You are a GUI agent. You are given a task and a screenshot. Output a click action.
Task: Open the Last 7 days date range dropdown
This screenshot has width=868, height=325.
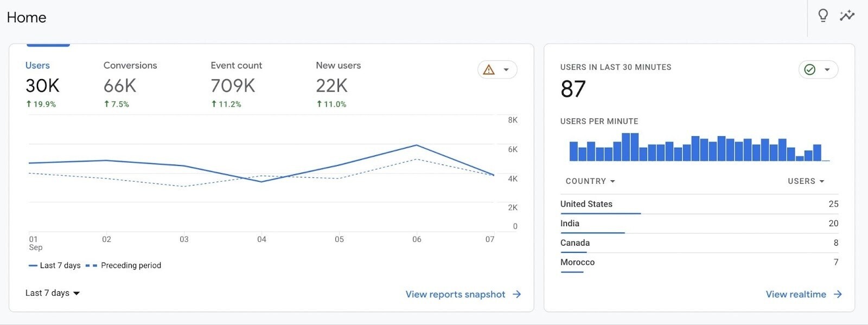pos(53,293)
